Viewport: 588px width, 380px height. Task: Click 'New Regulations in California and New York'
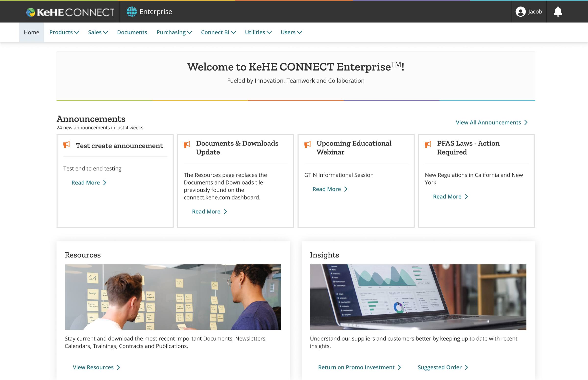click(474, 179)
